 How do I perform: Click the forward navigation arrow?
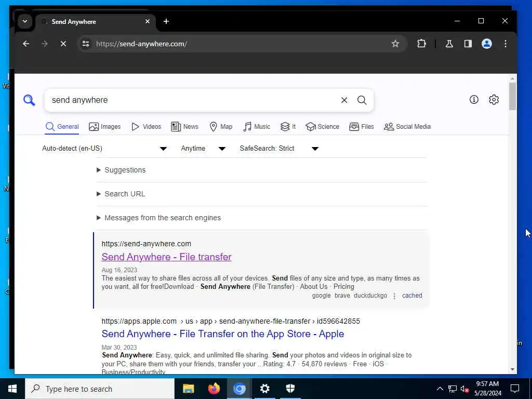click(45, 44)
